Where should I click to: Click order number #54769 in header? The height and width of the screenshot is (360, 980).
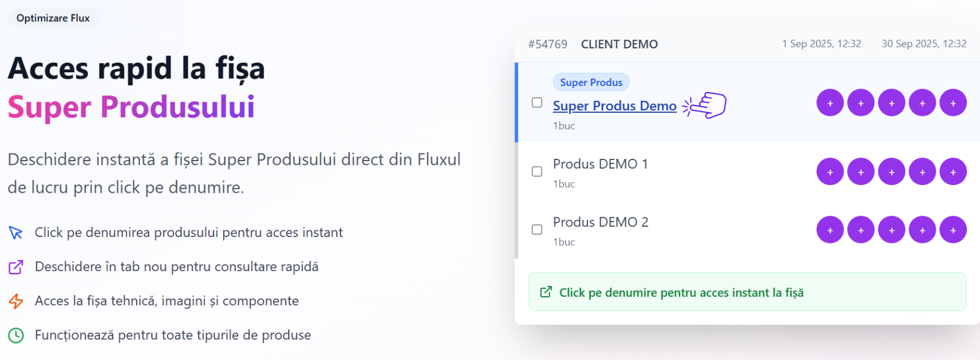[x=548, y=44]
